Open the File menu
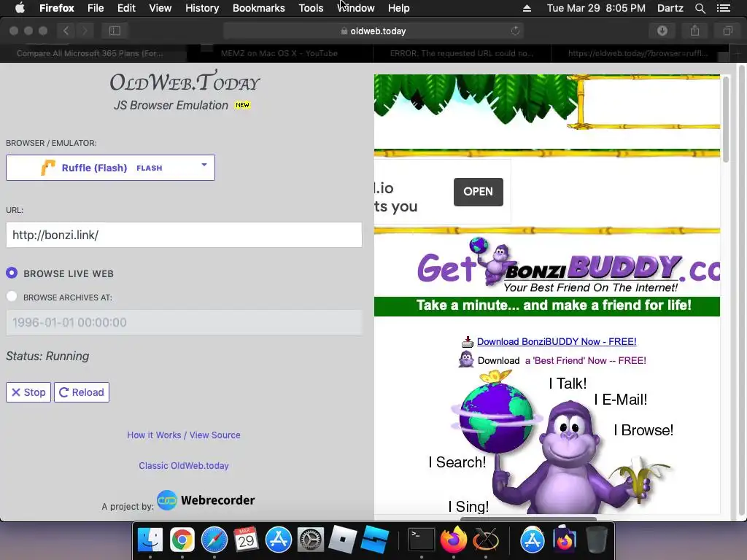Image resolution: width=747 pixels, height=560 pixels. [96, 8]
